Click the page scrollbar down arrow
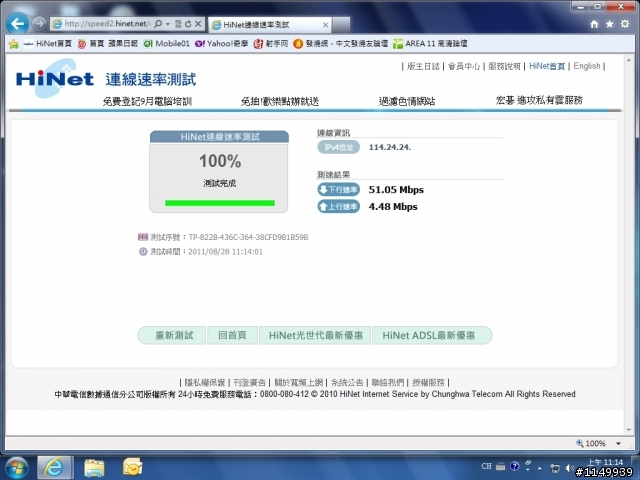 tap(629, 430)
